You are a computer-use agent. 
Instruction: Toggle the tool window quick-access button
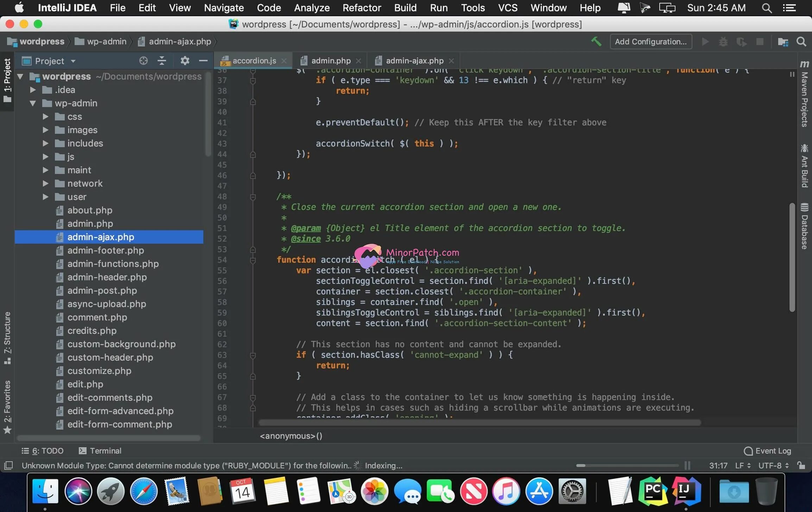[8, 466]
